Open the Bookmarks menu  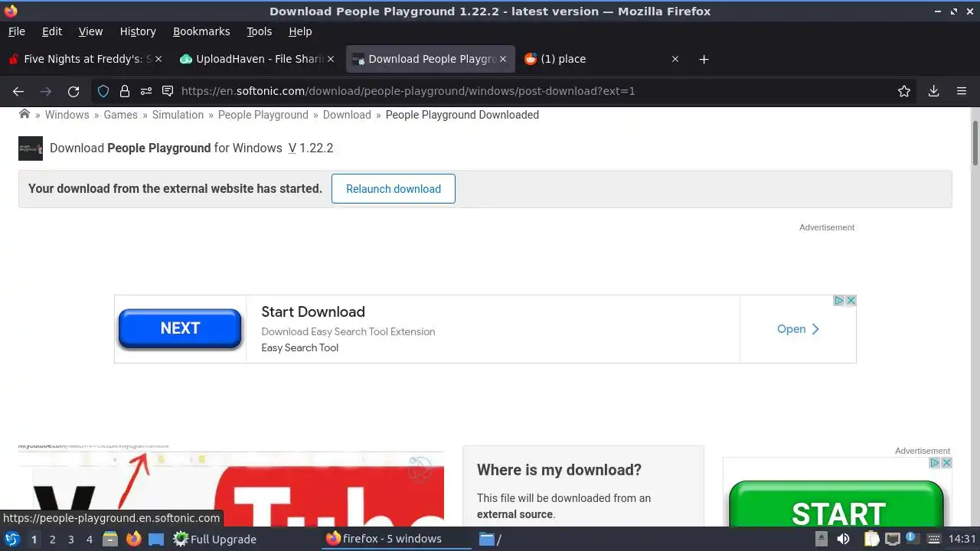pyautogui.click(x=201, y=31)
